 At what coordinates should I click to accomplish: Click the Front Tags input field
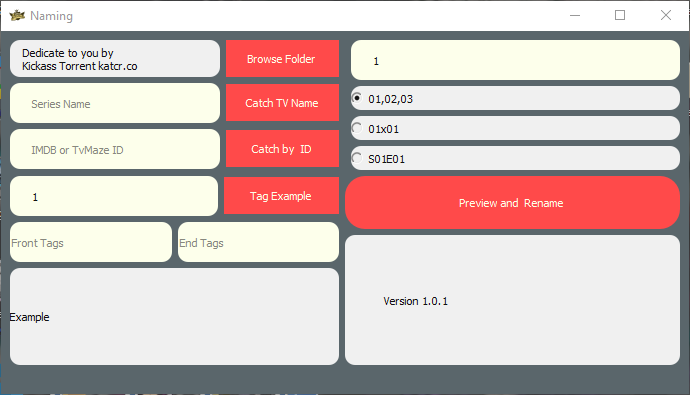click(91, 242)
